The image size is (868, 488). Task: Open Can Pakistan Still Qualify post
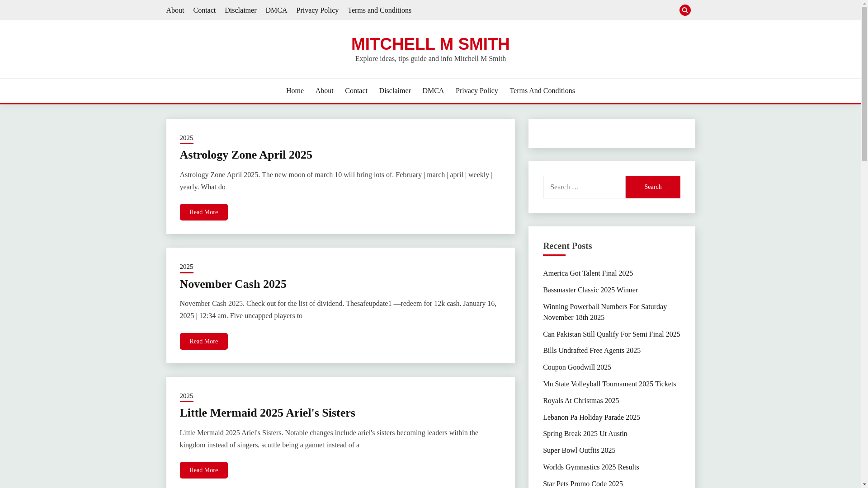[611, 334]
